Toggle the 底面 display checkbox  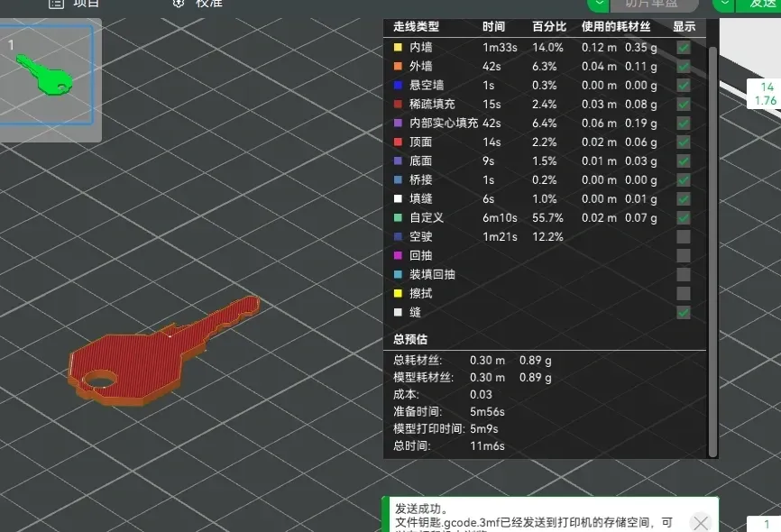[684, 161]
